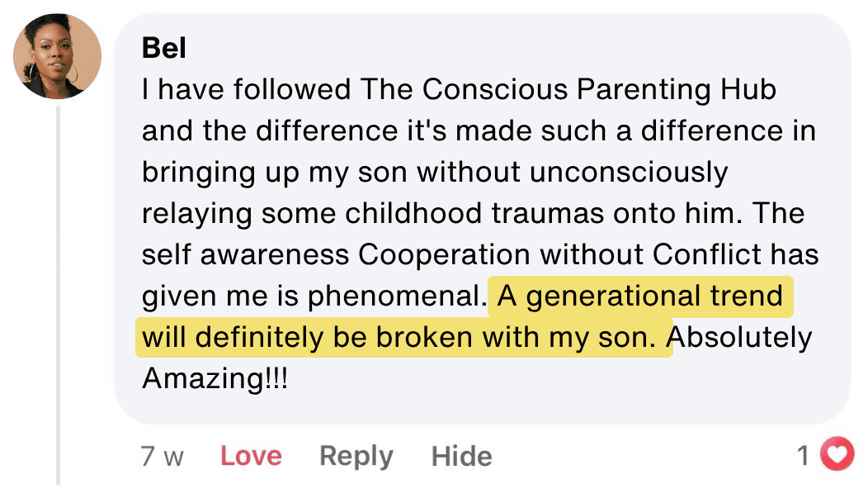This screenshot has height=498, width=868.
Task: Click the word 'Amazing!!!' in the comment
Action: pyautogui.click(x=215, y=379)
